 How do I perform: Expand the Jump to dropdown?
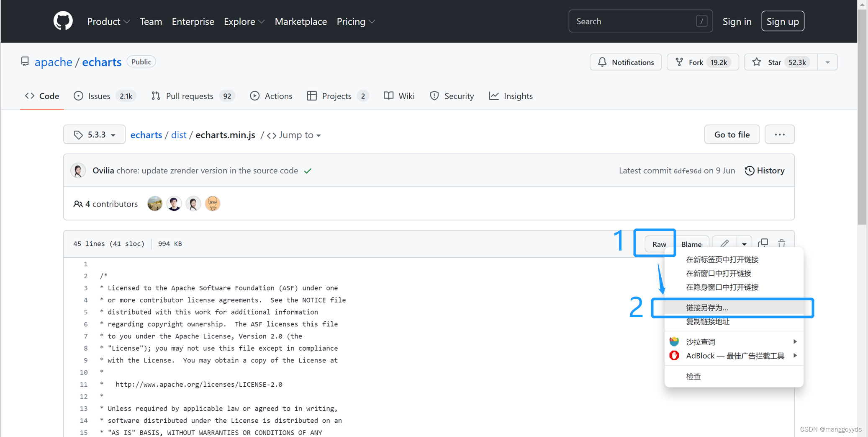tap(294, 135)
